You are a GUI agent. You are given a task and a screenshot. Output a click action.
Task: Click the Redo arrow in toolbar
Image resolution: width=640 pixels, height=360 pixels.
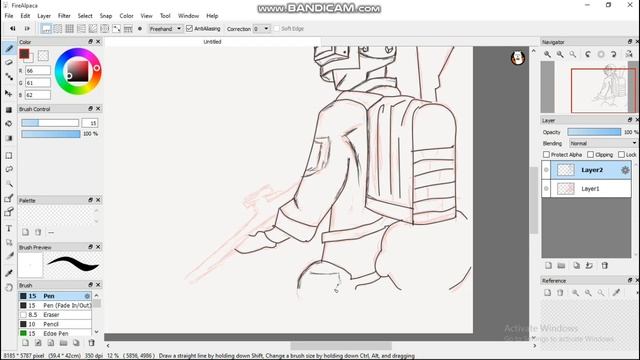click(27, 29)
